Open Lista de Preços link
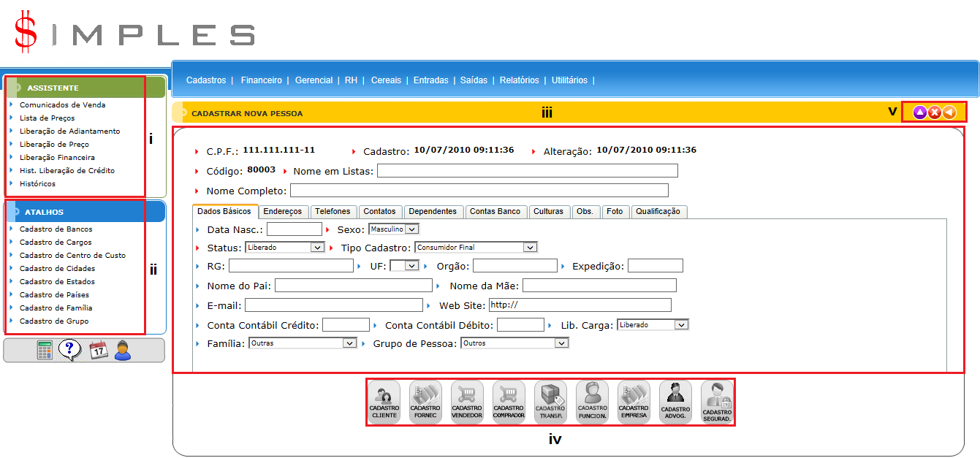 pyautogui.click(x=47, y=118)
